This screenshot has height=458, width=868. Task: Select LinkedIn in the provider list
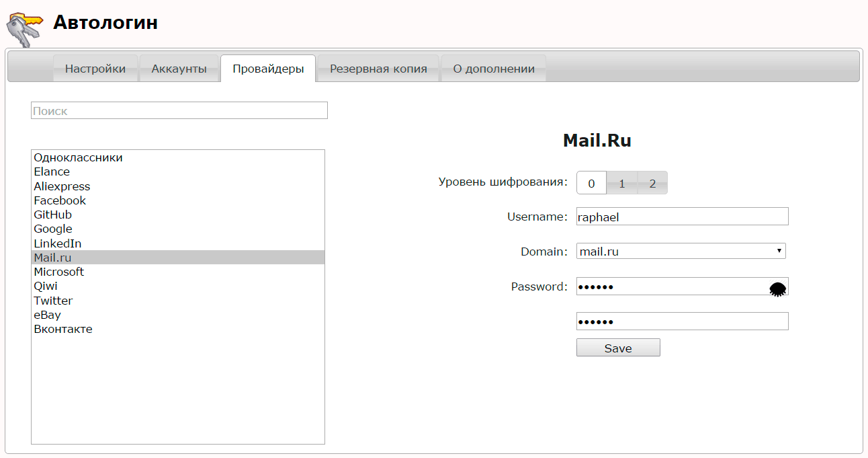click(178, 243)
